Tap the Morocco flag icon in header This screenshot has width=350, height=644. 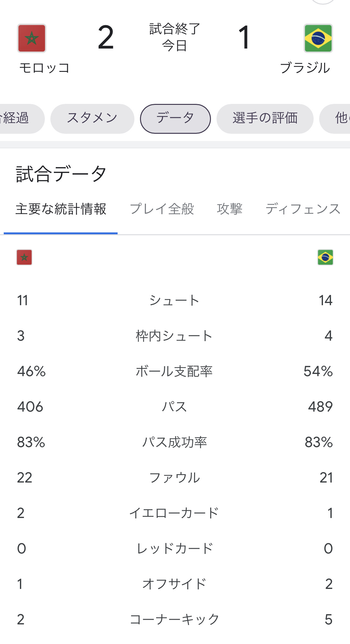click(x=31, y=38)
